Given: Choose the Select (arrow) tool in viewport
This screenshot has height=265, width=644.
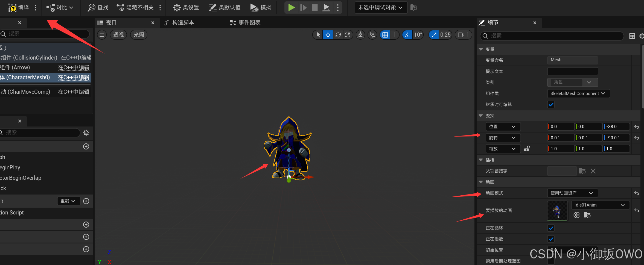Looking at the screenshot, I should point(318,35).
